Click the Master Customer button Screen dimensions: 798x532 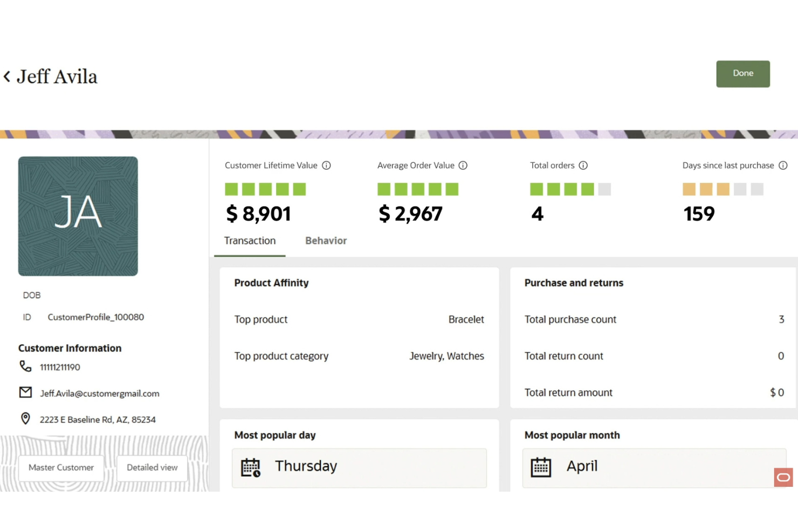point(61,467)
